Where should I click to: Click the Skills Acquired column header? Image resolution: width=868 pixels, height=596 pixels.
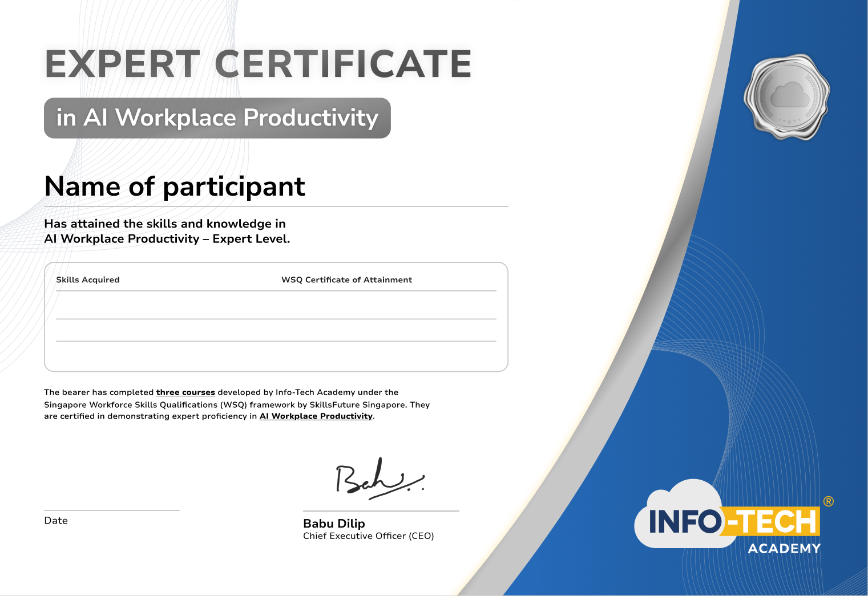click(x=87, y=279)
